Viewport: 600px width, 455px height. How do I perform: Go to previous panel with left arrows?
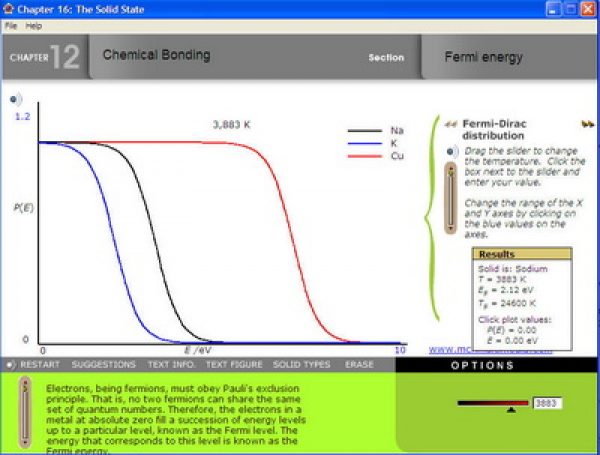[451, 124]
